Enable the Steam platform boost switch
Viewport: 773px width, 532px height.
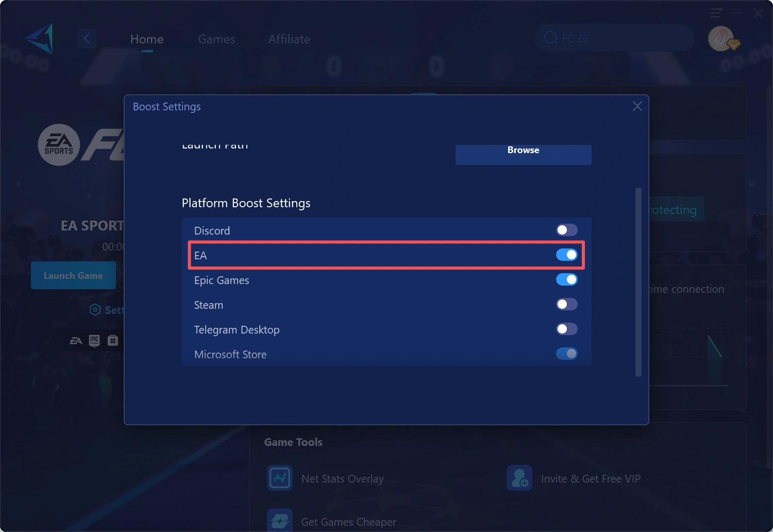pyautogui.click(x=566, y=304)
